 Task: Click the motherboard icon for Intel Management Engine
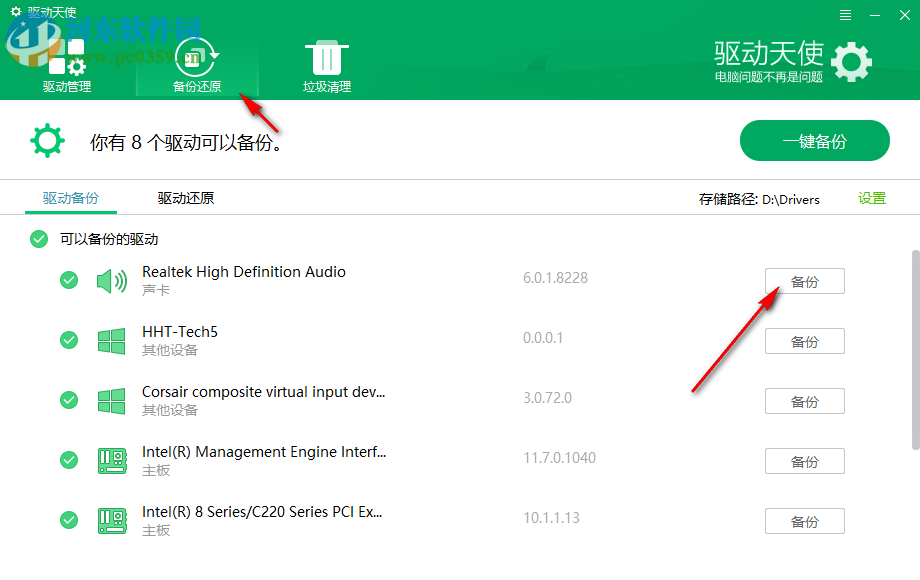111,459
